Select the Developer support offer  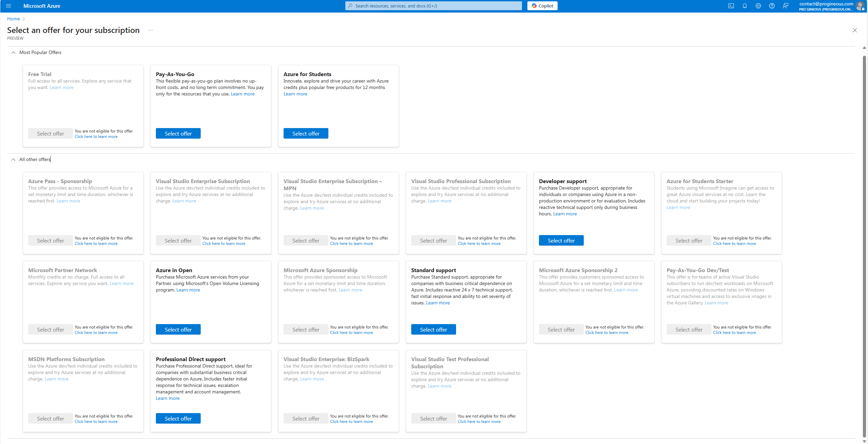[x=561, y=241]
